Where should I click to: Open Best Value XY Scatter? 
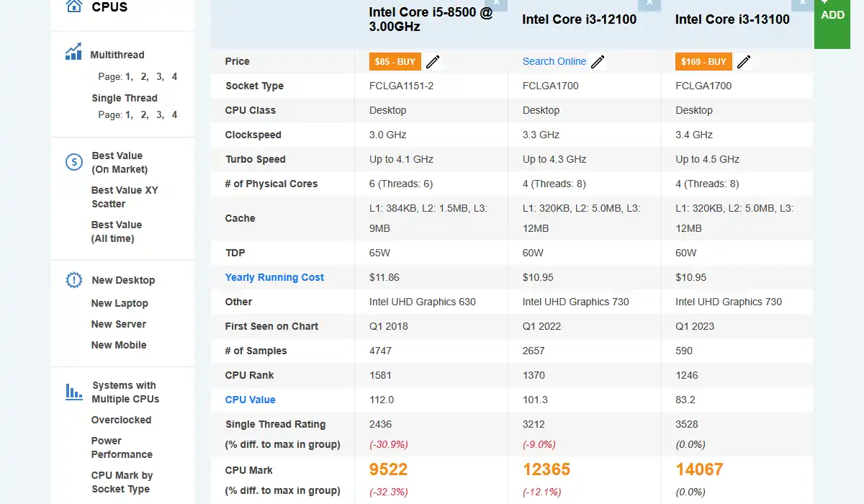pos(125,197)
